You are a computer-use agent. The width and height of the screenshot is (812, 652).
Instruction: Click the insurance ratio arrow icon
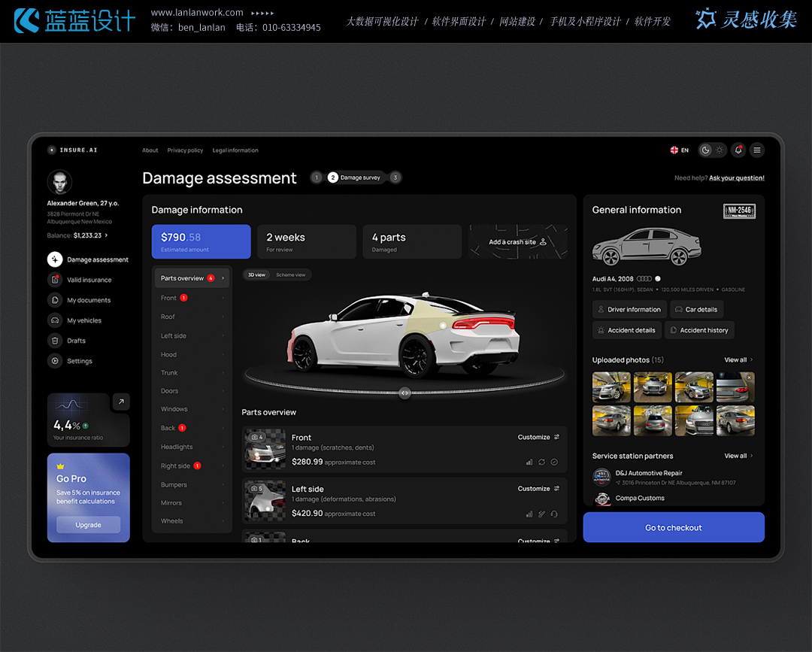[121, 402]
